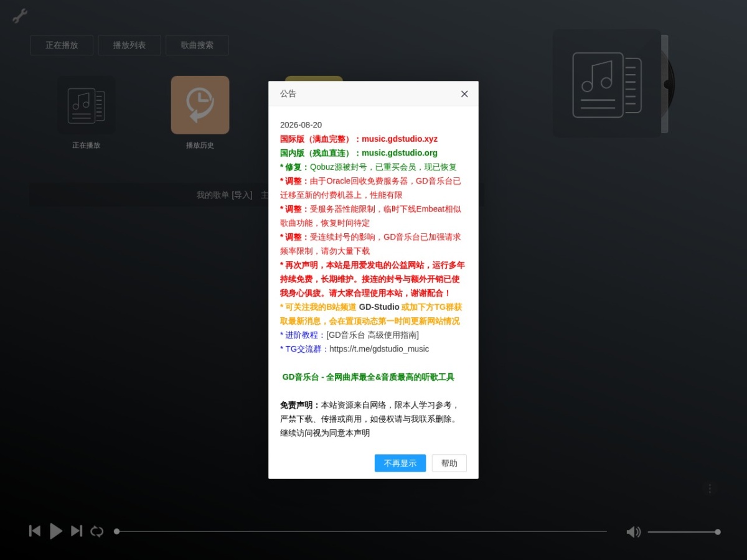
Task: Start playback with the play button
Action: [56, 531]
